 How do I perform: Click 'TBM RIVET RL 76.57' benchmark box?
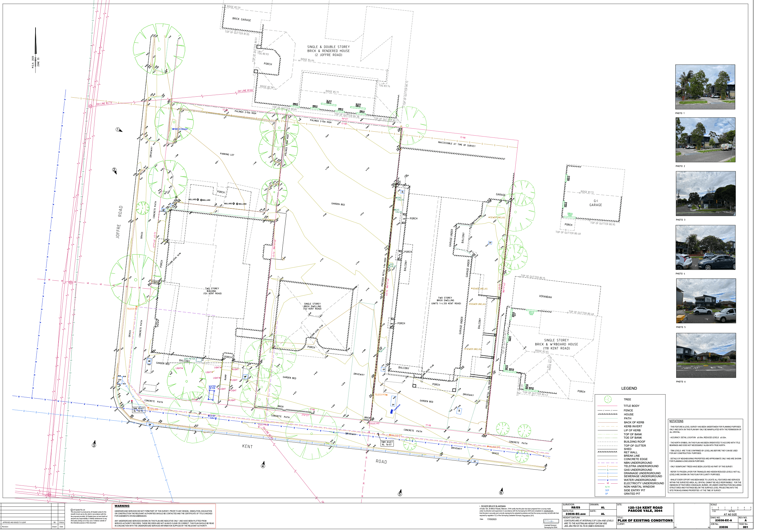click(x=387, y=443)
